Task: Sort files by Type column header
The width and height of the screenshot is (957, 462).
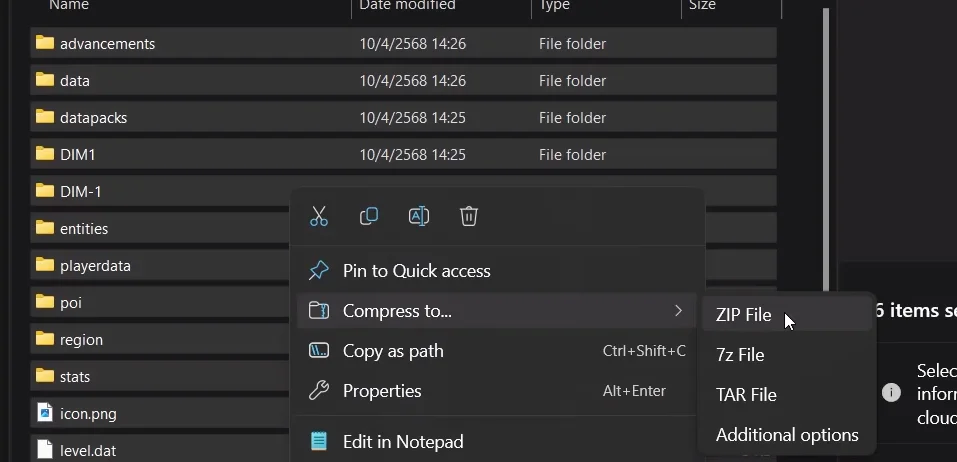Action: [x=554, y=6]
